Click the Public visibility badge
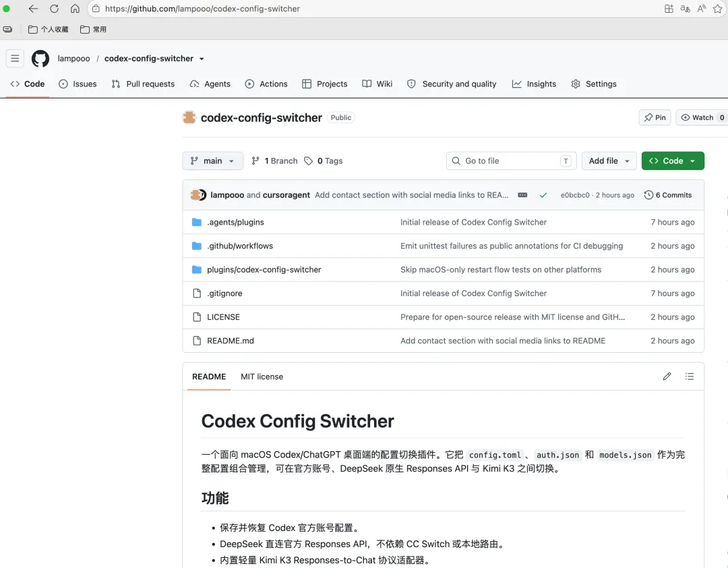This screenshot has height=568, width=728. pos(341,117)
